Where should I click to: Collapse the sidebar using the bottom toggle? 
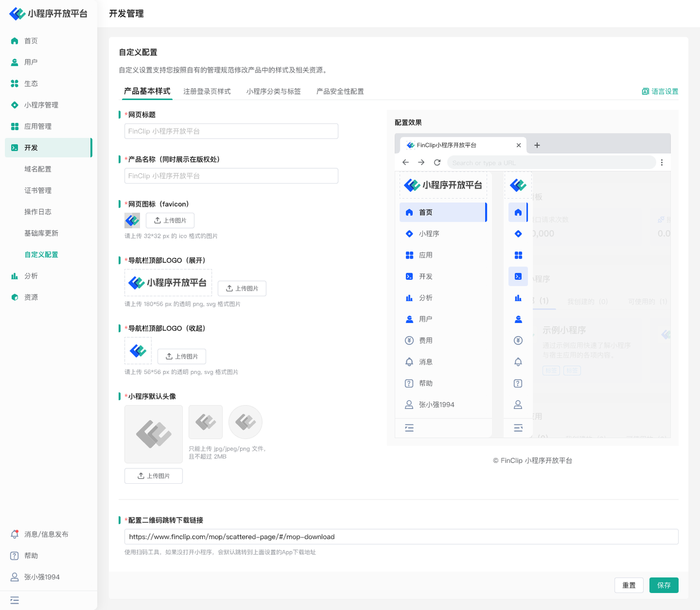(15, 600)
